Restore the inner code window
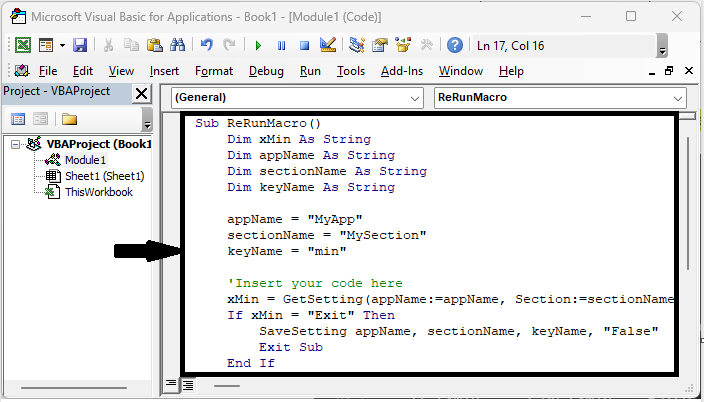The image size is (704, 402). point(669,71)
